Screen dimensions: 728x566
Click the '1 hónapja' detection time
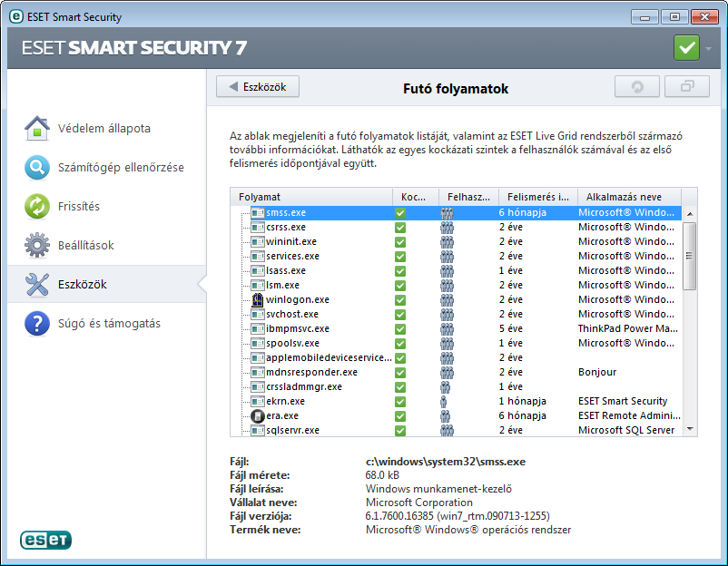[x=522, y=401]
